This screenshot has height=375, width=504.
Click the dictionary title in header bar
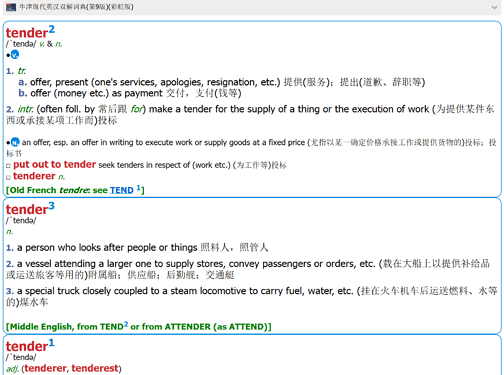76,7
